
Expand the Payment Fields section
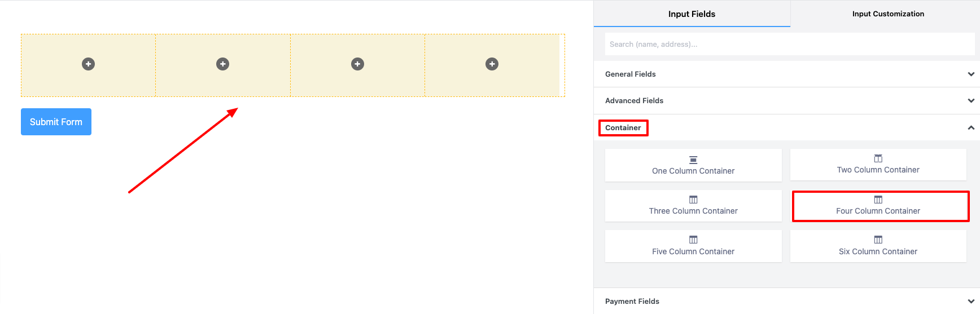pos(787,301)
